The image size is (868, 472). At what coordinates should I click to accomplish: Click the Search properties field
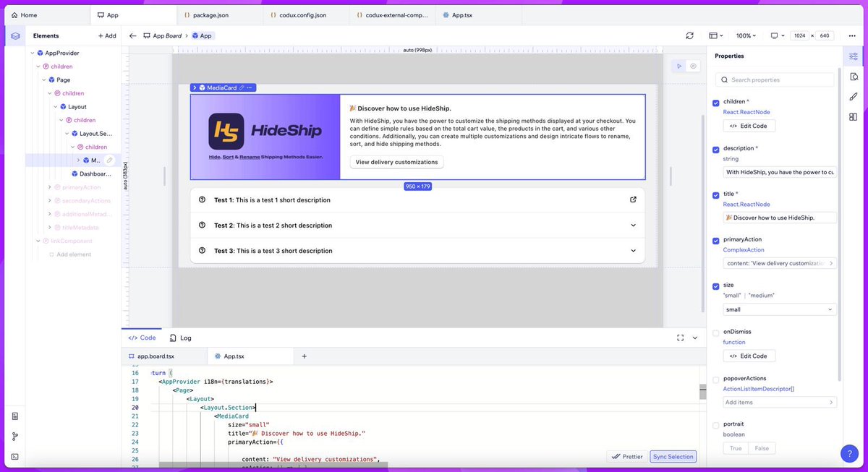[x=776, y=80]
